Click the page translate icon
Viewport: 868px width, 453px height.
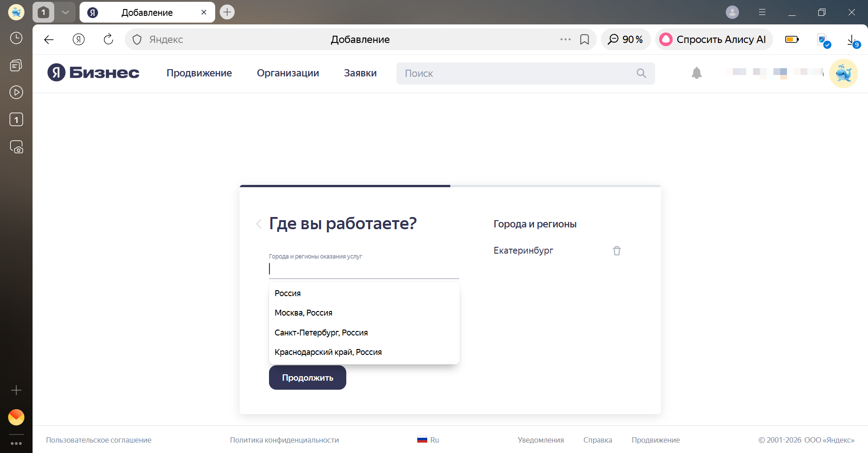pyautogui.click(x=822, y=39)
